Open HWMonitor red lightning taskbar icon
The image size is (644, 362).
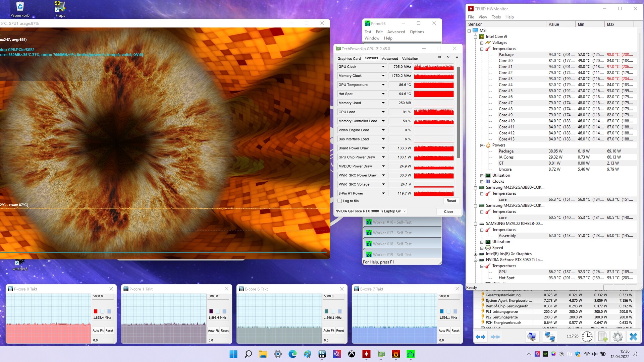(x=366, y=354)
